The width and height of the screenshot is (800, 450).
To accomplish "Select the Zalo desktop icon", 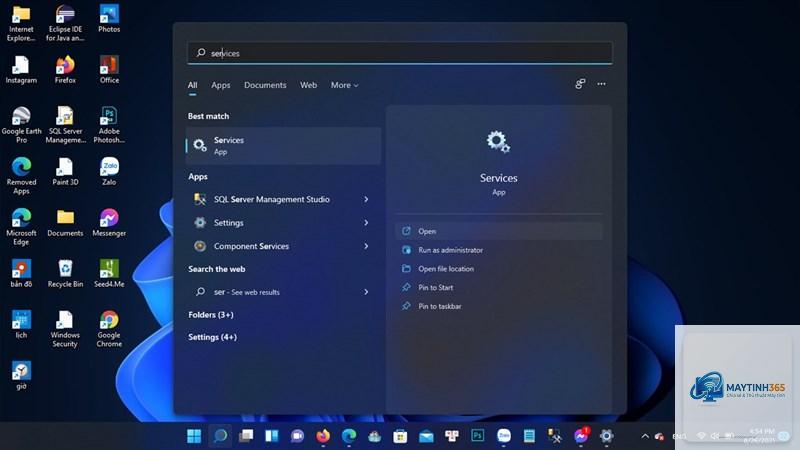I will tap(109, 172).
